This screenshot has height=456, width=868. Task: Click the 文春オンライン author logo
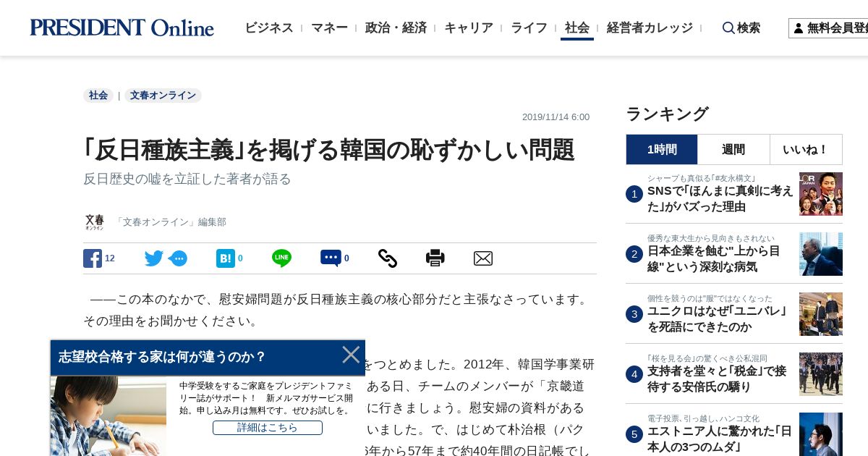(94, 222)
